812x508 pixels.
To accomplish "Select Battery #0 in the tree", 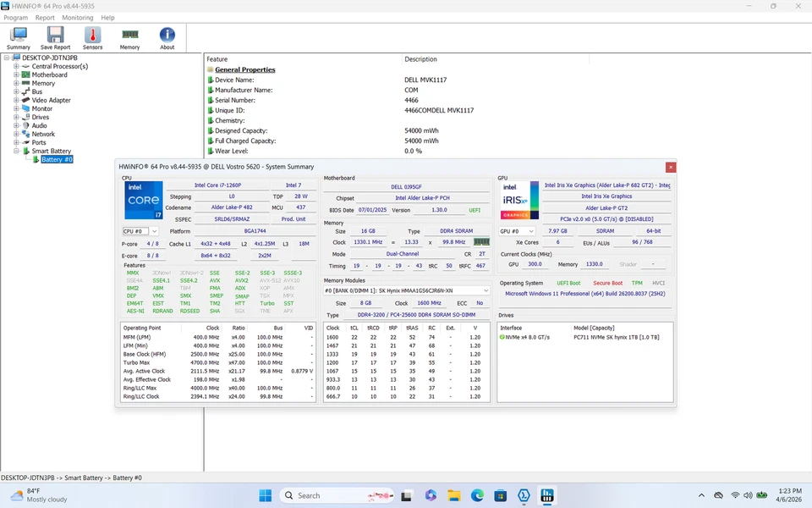I will coord(57,159).
